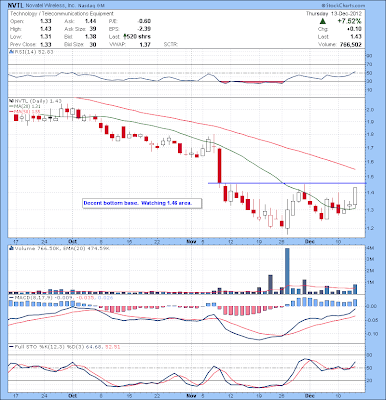Click the 'Dec' label on price panel axis

coord(310,241)
